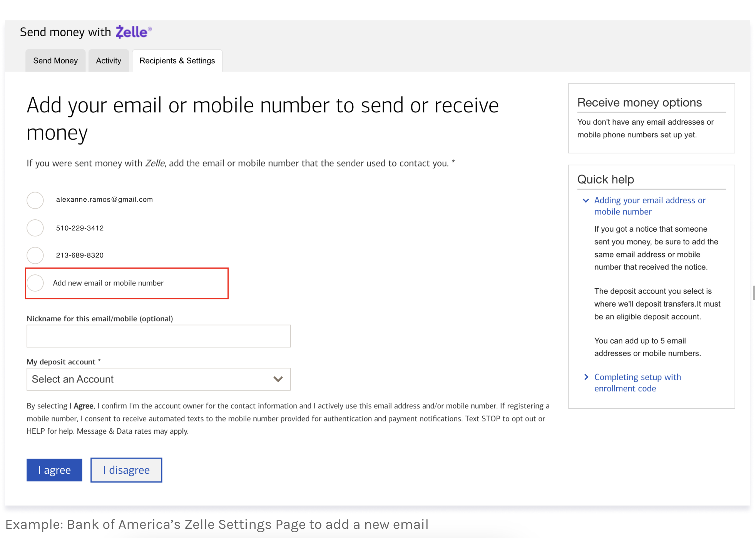756x538 pixels.
Task: Expand chevron beside Completing setup with enrollment code
Action: (x=586, y=377)
